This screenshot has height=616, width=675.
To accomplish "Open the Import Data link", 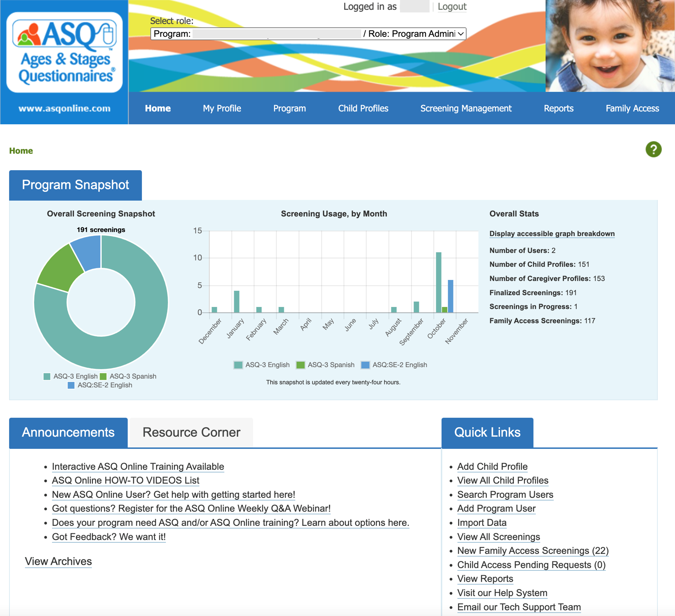I will 482,523.
